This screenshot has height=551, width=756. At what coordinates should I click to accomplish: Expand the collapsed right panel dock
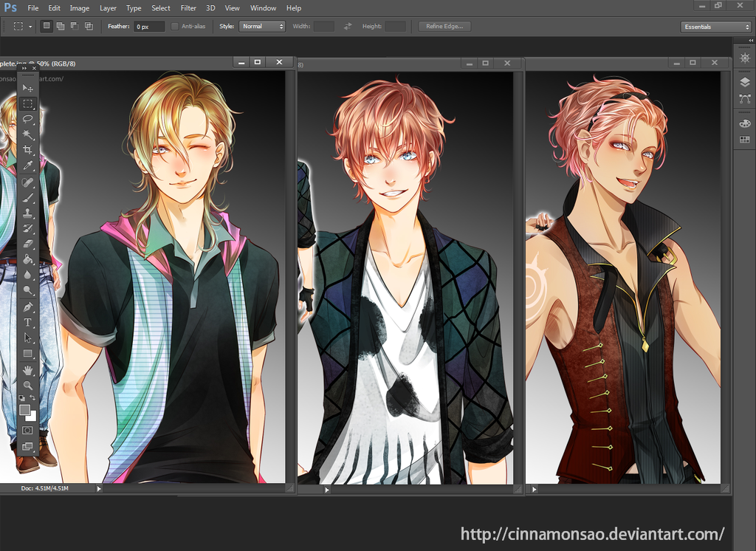750,40
